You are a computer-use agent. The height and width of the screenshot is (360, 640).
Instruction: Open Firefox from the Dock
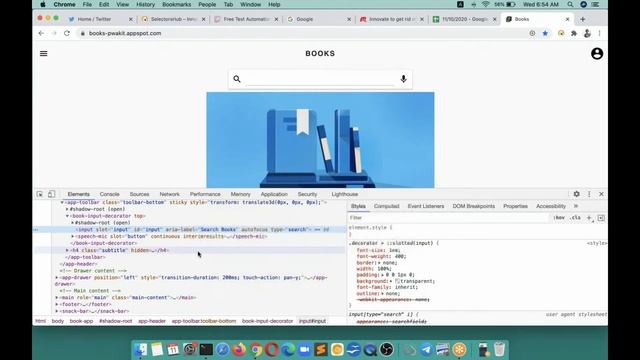pos(239,350)
